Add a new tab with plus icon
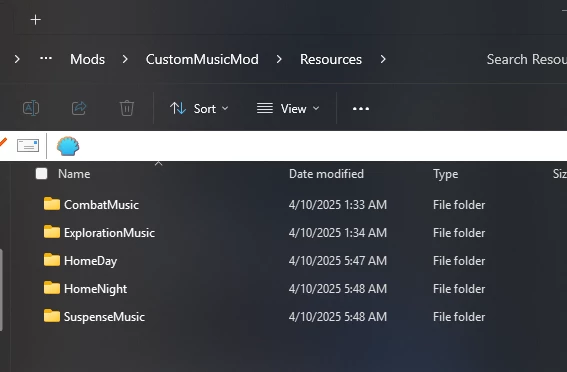Image resolution: width=567 pixels, height=372 pixels. pyautogui.click(x=35, y=20)
